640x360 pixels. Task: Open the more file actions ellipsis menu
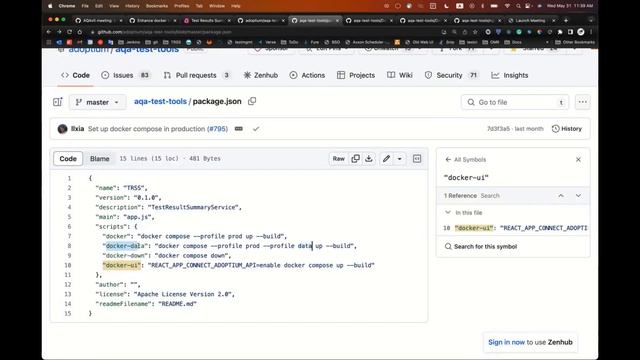[x=582, y=102]
